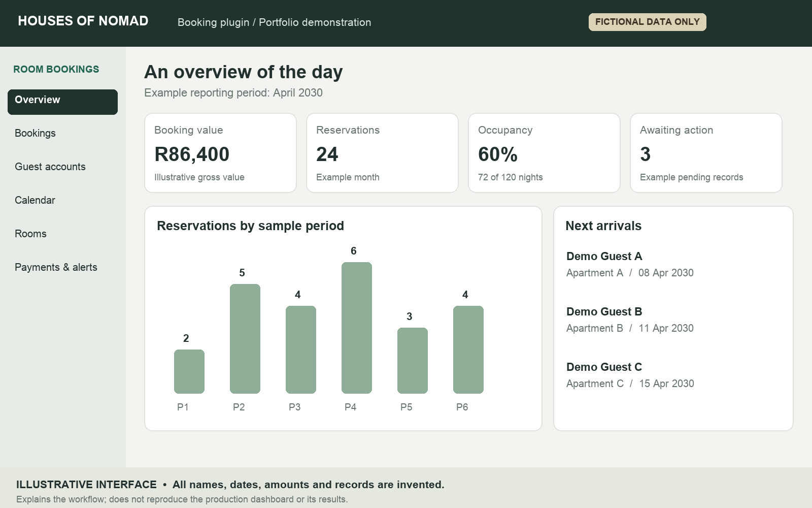
Task: Click the 'An overview of the day' title
Action: click(x=244, y=72)
